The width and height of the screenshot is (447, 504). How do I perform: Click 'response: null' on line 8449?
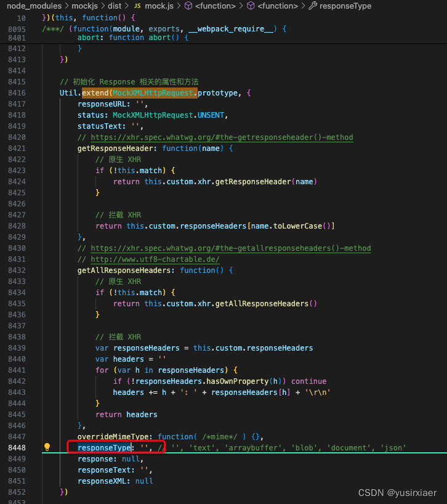point(108,458)
